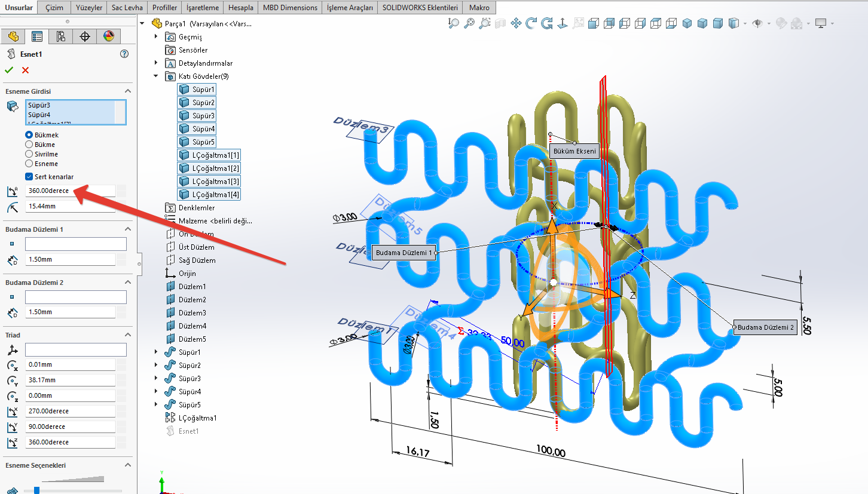The image size is (868, 494).
Task: Open Esnet1 help question mark
Action: pos(124,54)
